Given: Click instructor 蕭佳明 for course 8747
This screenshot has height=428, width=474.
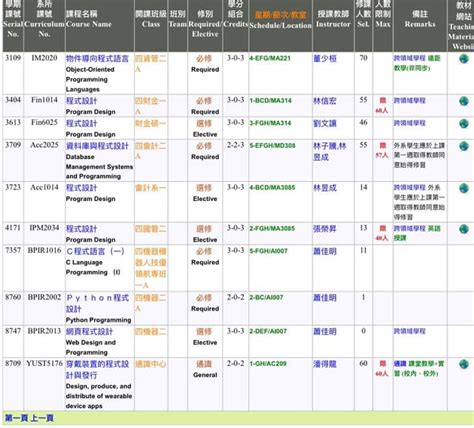Looking at the screenshot, I should [325, 332].
